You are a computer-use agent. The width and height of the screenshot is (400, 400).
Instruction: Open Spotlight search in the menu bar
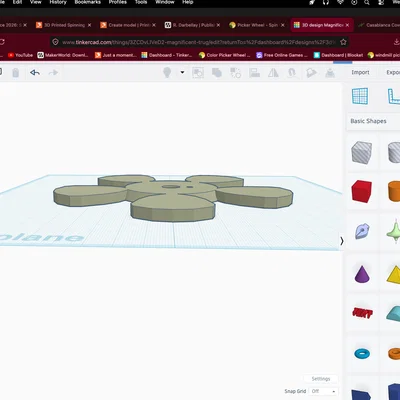tap(367, 2)
